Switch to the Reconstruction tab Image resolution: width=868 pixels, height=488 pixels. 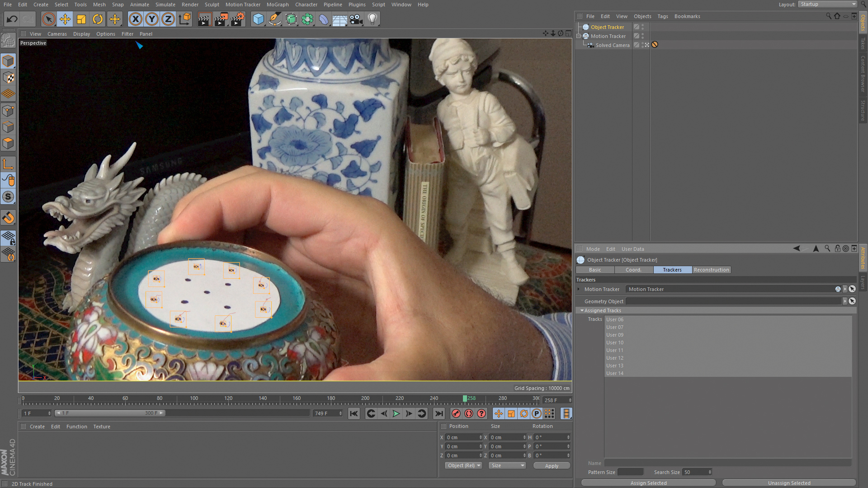point(711,270)
